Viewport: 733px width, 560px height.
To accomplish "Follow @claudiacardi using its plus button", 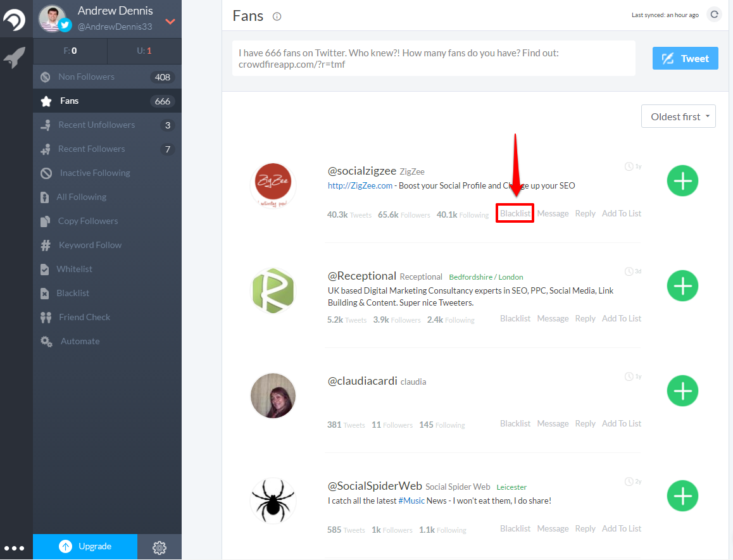I will tap(682, 390).
